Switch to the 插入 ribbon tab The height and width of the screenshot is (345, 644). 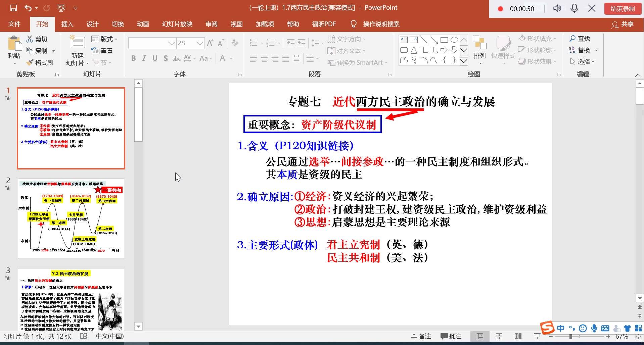(x=67, y=24)
